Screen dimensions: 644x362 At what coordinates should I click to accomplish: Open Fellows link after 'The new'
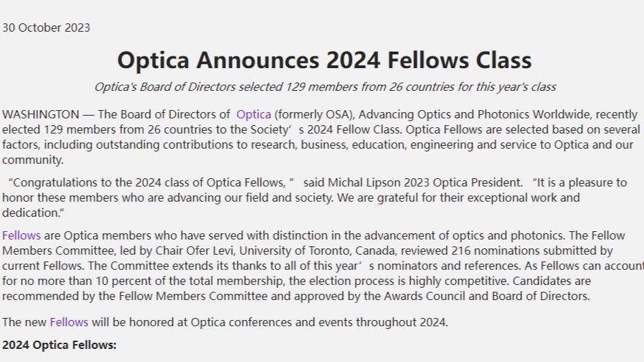coord(69,322)
